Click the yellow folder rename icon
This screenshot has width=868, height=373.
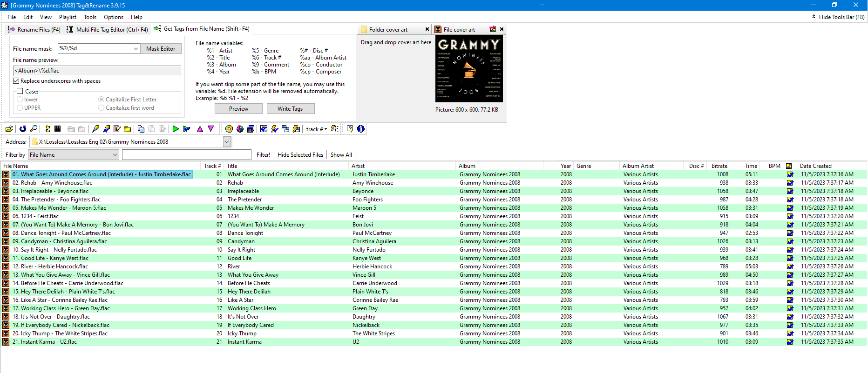[128, 129]
